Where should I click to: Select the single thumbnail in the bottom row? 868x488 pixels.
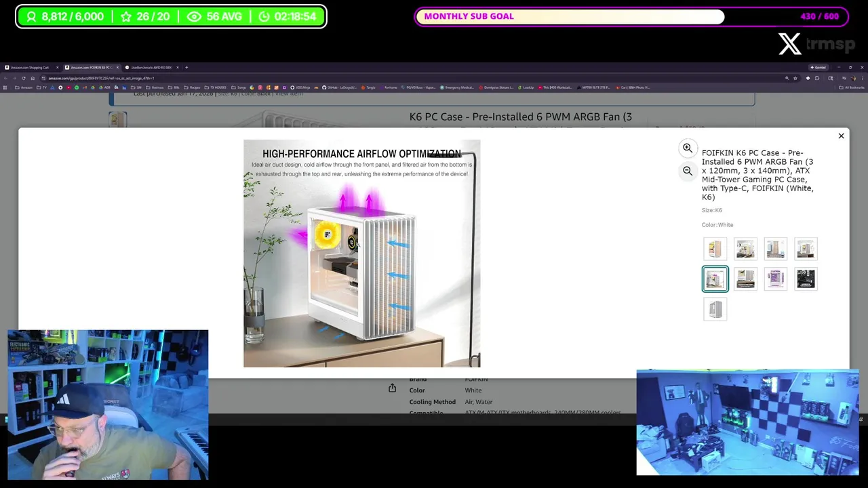[x=715, y=309]
